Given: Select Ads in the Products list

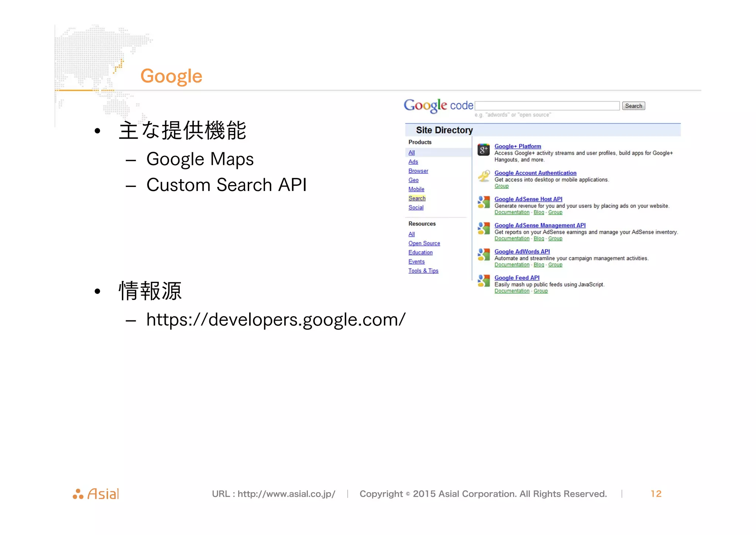Looking at the screenshot, I should (x=413, y=162).
